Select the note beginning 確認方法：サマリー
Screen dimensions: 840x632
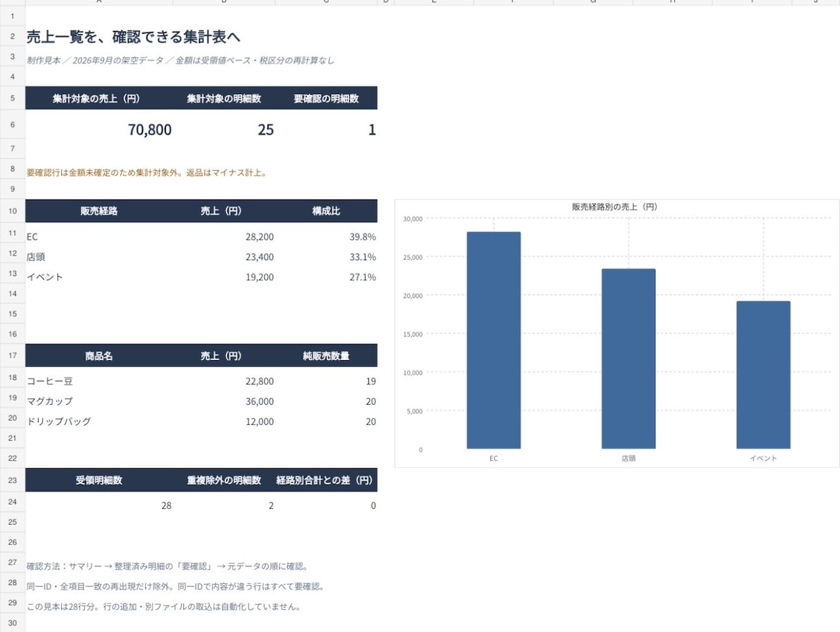[169, 567]
